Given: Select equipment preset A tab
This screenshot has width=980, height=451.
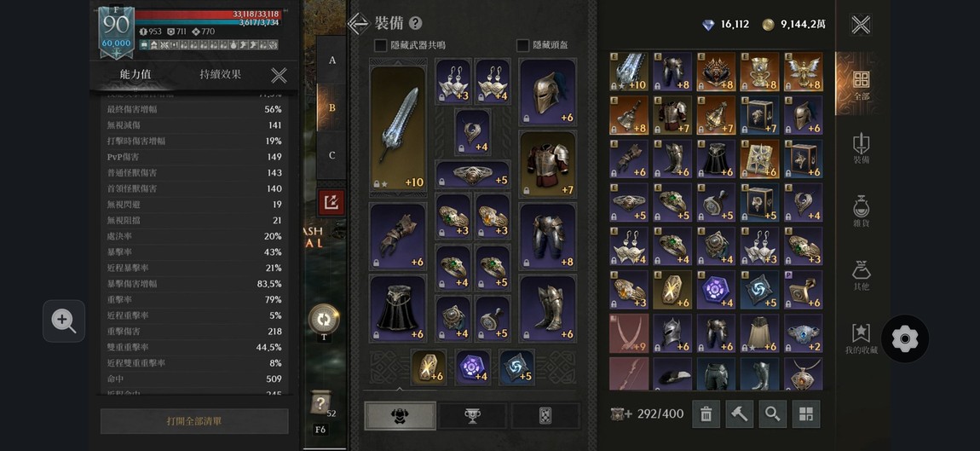Looking at the screenshot, I should (x=331, y=60).
